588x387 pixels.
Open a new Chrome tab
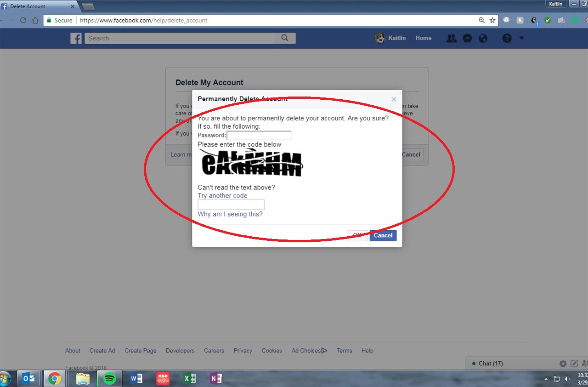(88, 6)
